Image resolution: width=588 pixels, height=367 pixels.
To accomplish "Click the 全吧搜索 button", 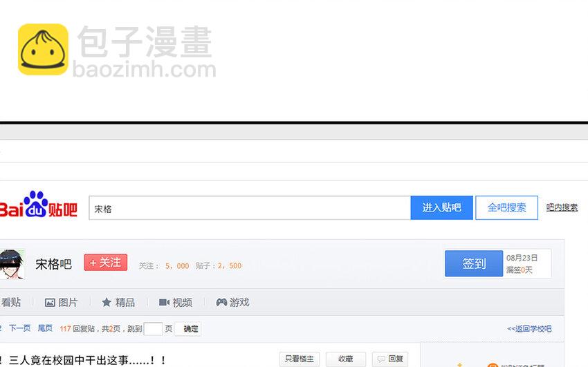I will [x=506, y=208].
